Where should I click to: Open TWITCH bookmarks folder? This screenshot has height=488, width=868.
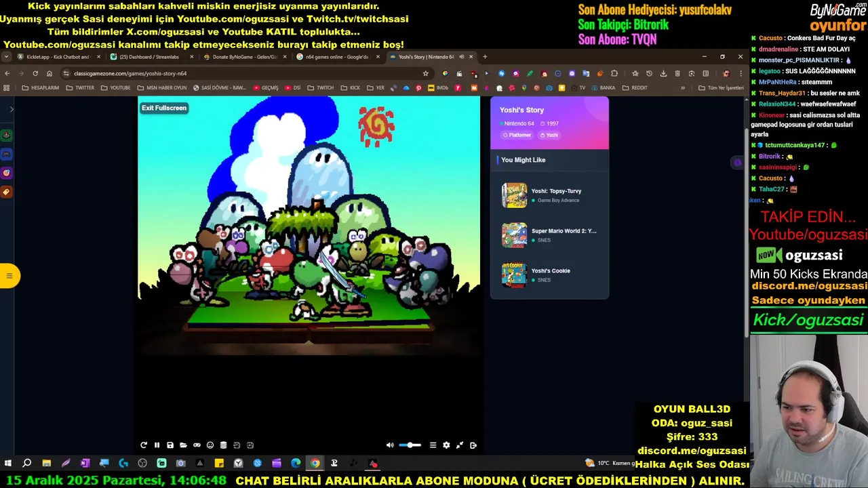pos(320,88)
